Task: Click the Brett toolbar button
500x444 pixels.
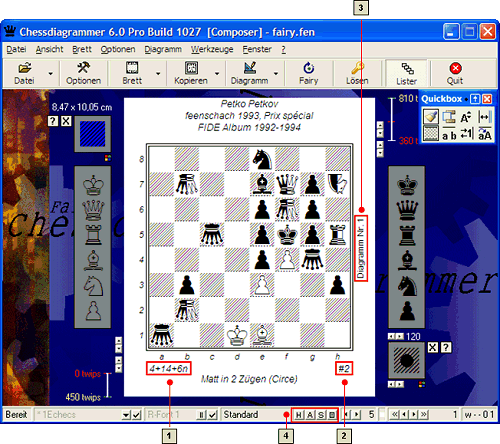Action: pos(132,73)
